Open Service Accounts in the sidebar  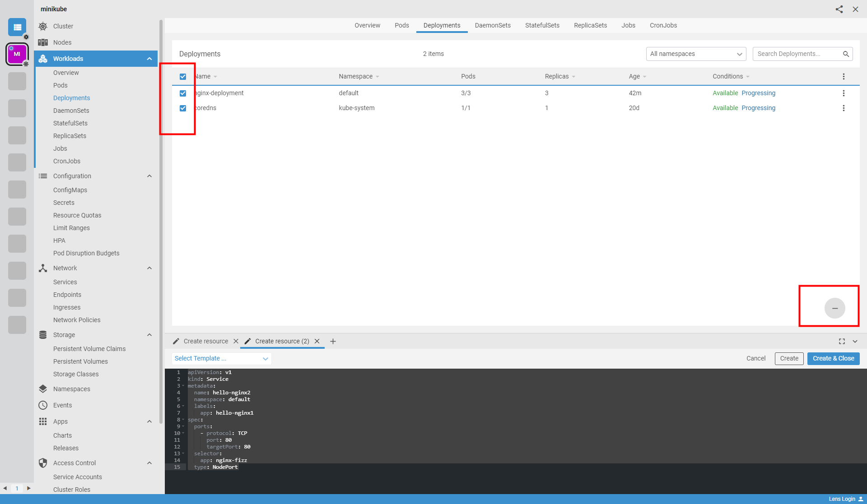77,477
